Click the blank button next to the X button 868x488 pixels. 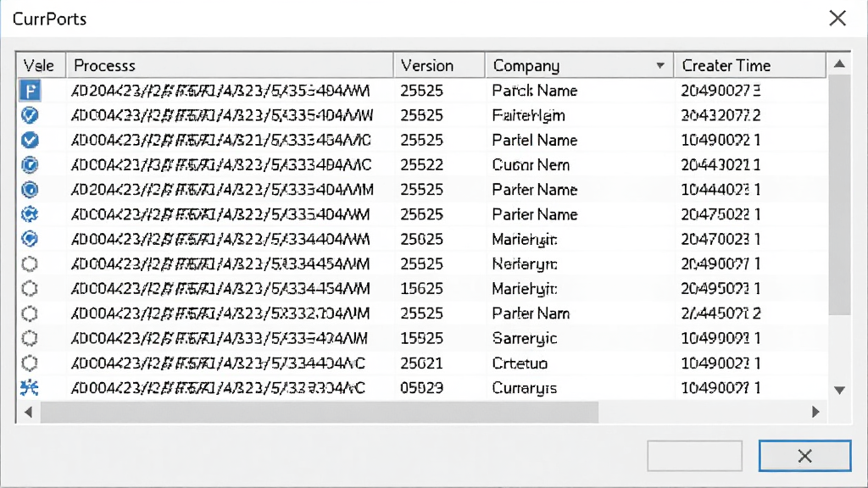(695, 456)
